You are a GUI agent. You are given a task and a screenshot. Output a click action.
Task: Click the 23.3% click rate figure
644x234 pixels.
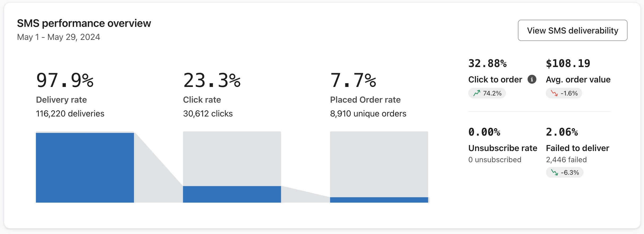(x=212, y=80)
